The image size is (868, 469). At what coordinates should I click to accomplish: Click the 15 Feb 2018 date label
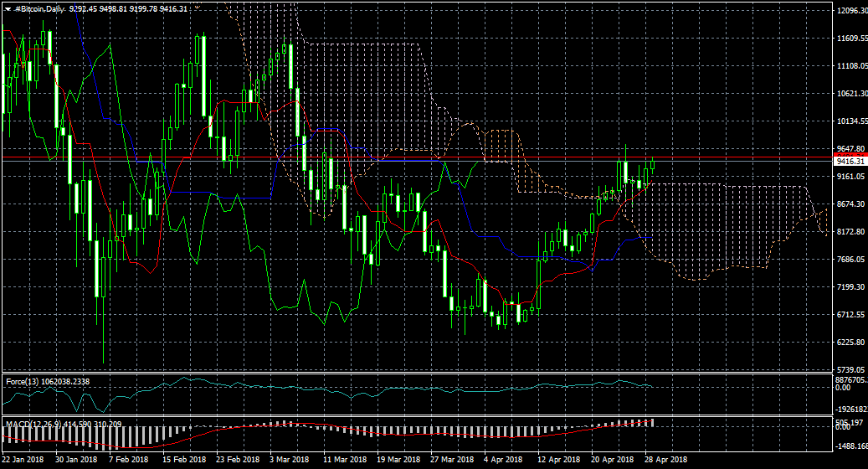pyautogui.click(x=184, y=460)
